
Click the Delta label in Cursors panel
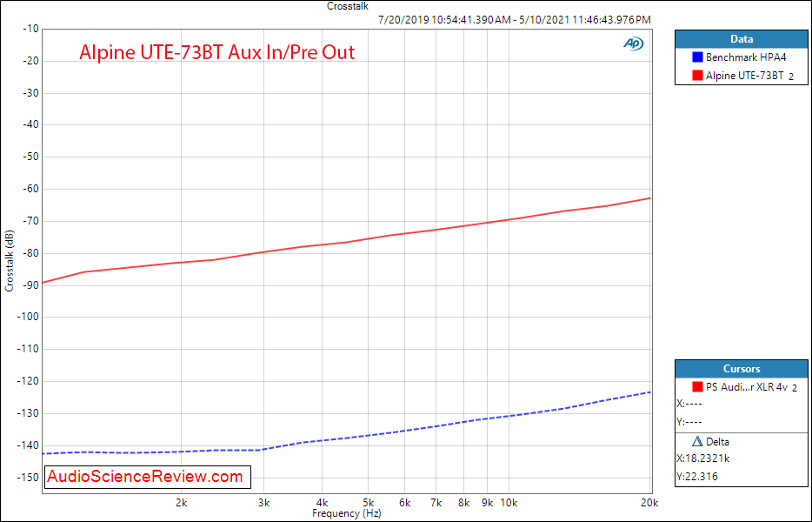[717, 442]
